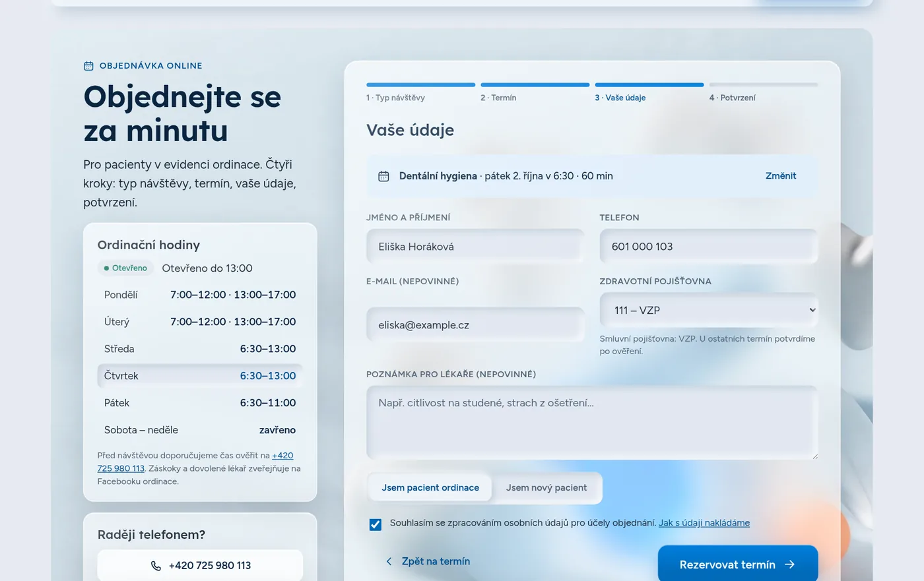Focus the E-mail input field
The height and width of the screenshot is (581, 924).
[475, 325]
